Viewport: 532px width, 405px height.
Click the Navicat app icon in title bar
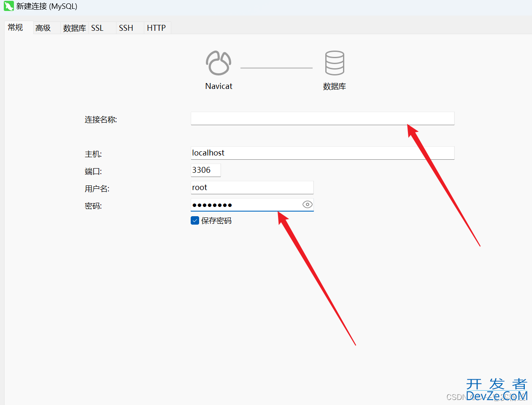[x=8, y=6]
